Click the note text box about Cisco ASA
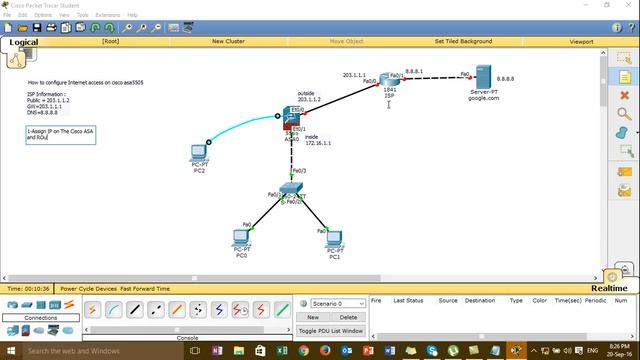The width and height of the screenshot is (640, 360). point(61,135)
